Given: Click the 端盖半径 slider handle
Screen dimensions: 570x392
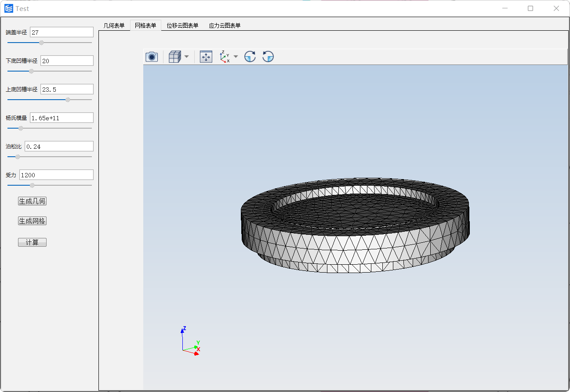Looking at the screenshot, I should (x=41, y=43).
